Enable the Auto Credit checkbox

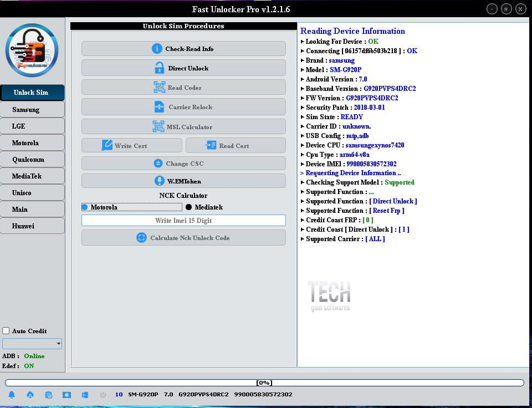6,330
